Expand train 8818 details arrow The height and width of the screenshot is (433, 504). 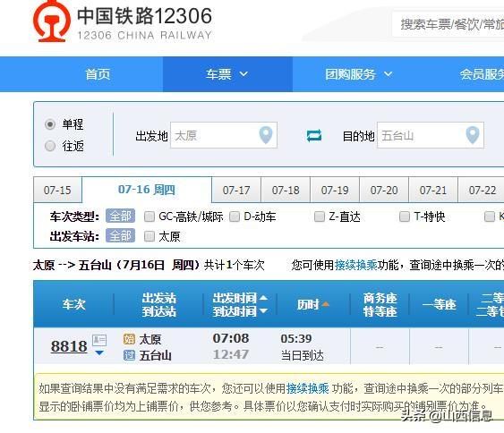point(99,353)
